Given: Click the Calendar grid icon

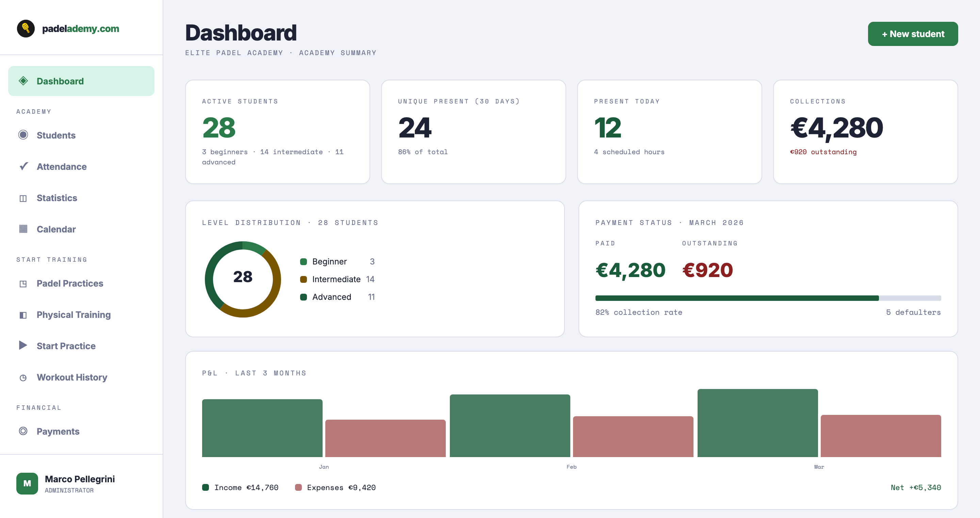Looking at the screenshot, I should tap(23, 229).
